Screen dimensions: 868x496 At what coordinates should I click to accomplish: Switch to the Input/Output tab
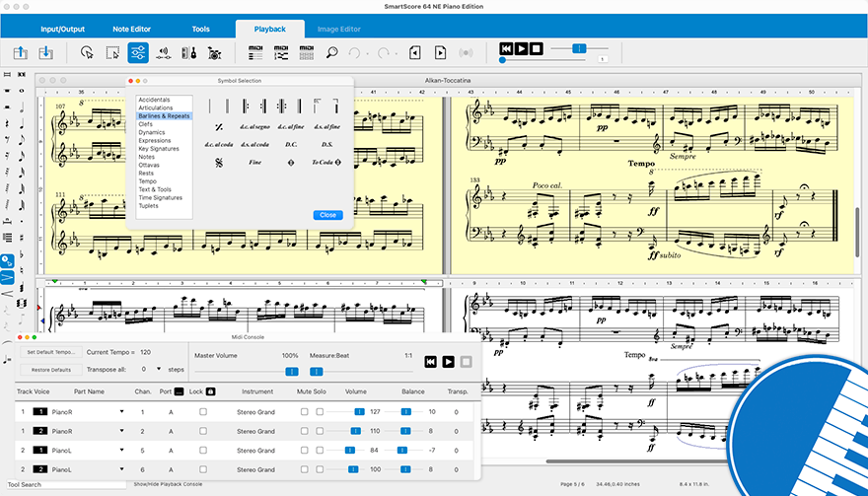pyautogui.click(x=62, y=29)
